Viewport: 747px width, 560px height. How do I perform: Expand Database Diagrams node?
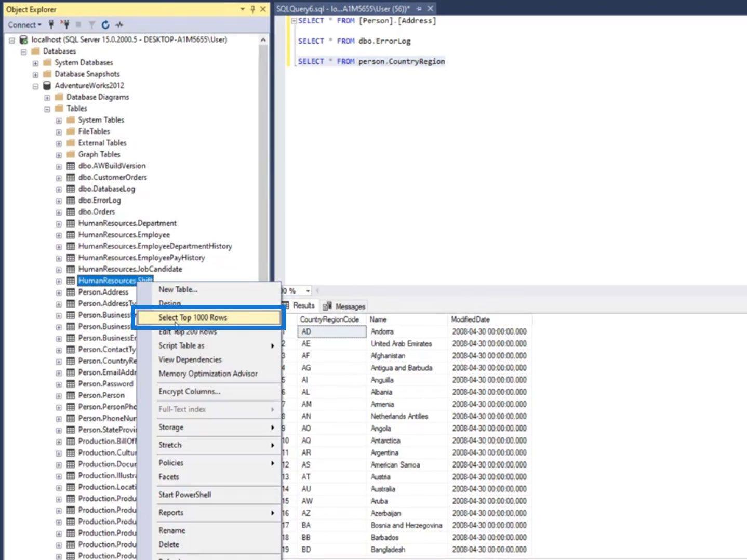(x=47, y=97)
